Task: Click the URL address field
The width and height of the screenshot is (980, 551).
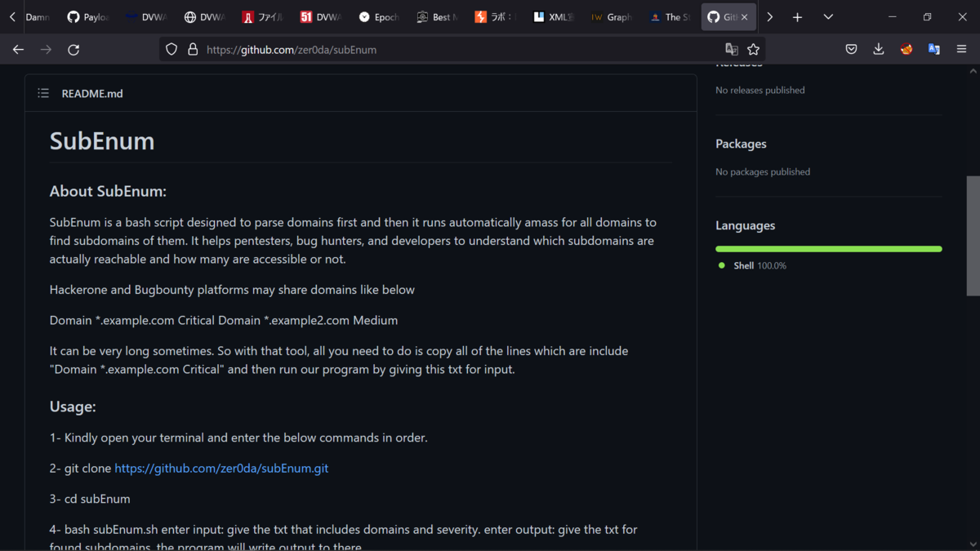Action: tap(457, 50)
